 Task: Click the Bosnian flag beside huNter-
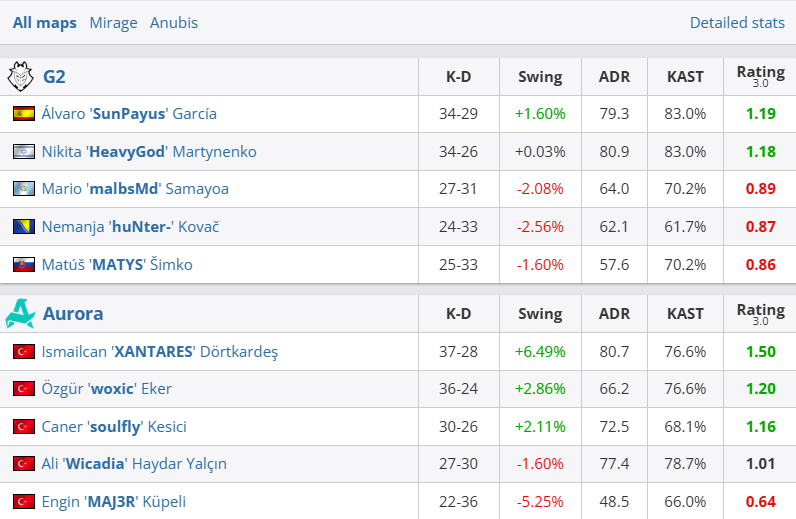(23, 227)
